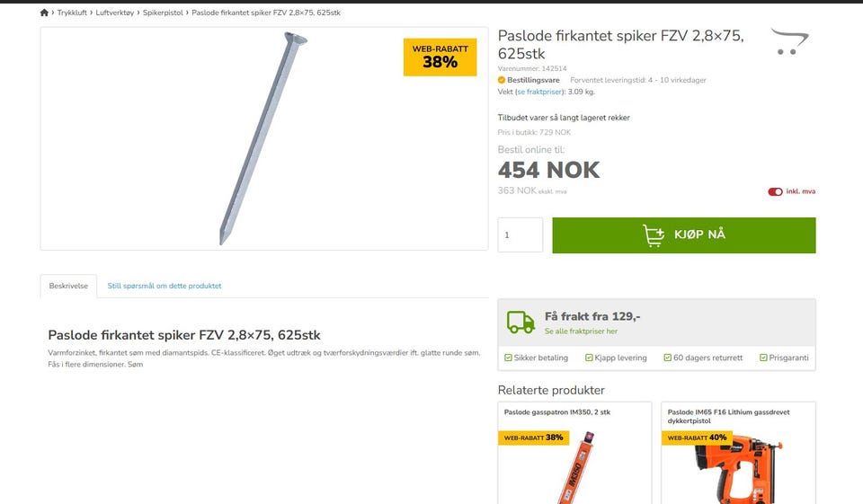Click the quantity input field

(x=520, y=235)
